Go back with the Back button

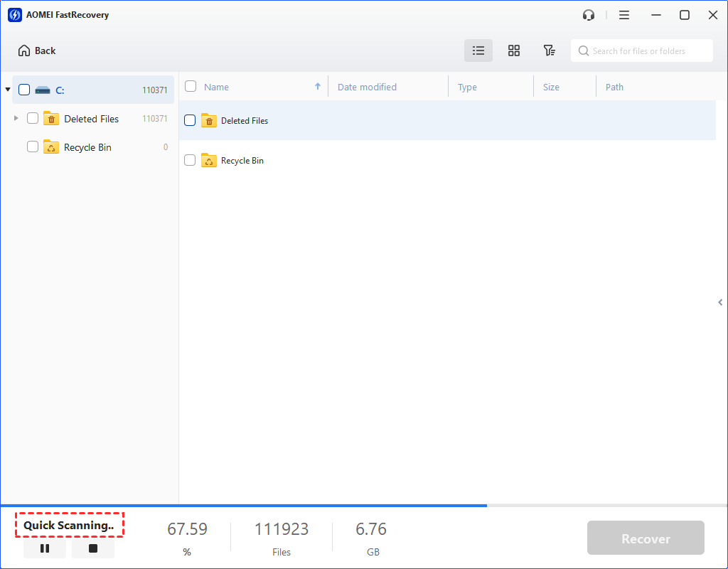[37, 50]
